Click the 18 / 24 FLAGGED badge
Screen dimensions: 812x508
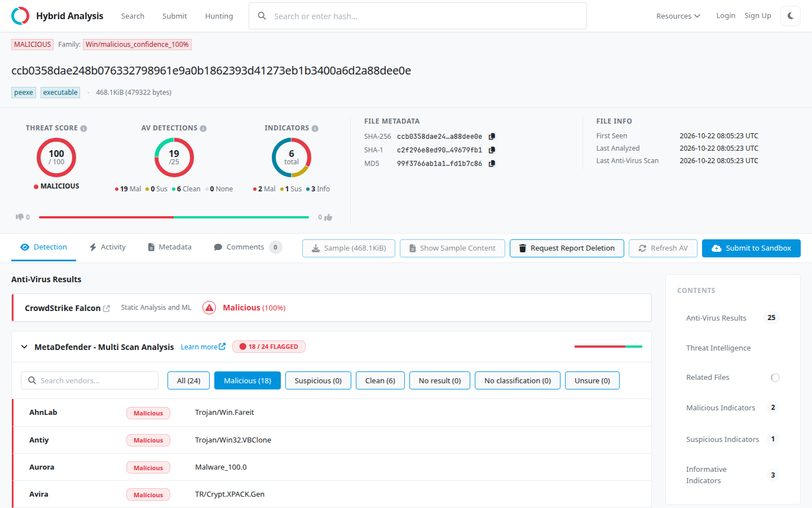(269, 347)
